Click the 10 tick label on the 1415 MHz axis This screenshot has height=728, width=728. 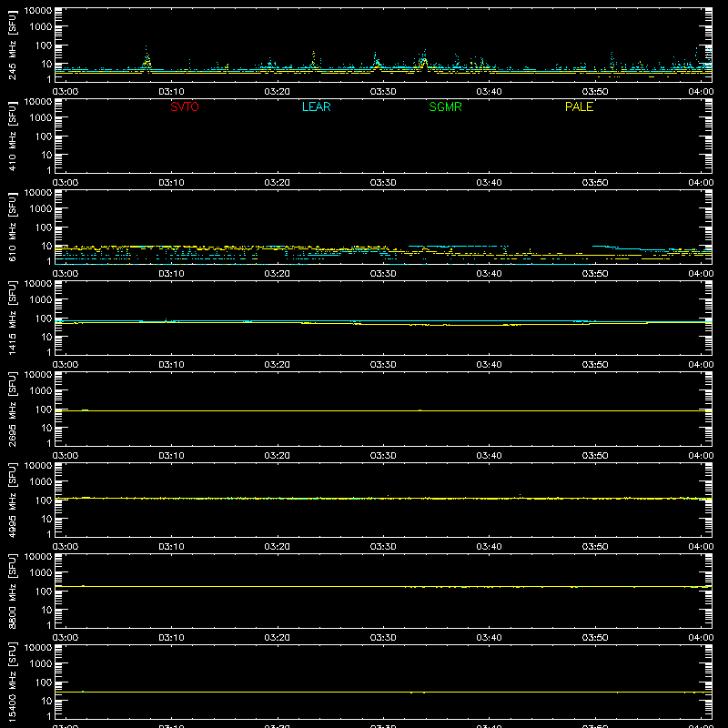46,337
